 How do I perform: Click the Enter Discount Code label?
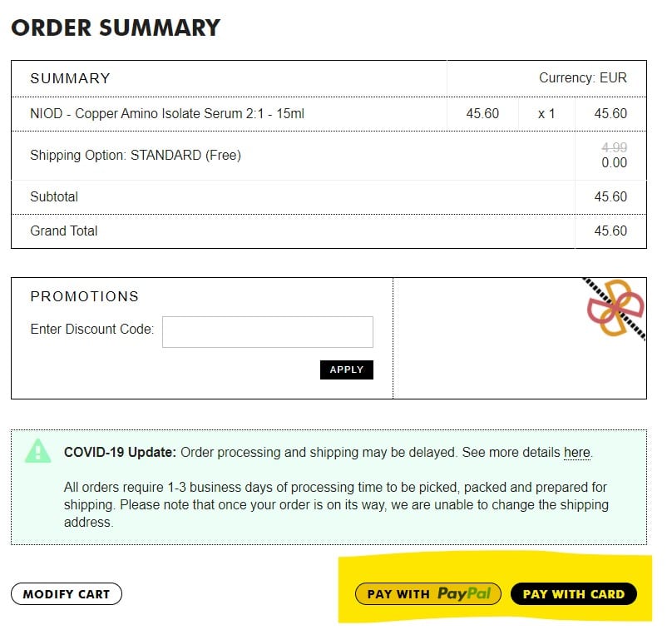(91, 329)
